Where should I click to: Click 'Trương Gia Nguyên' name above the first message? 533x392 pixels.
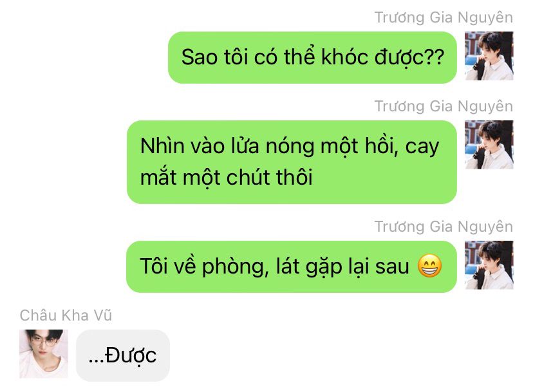pyautogui.click(x=444, y=17)
